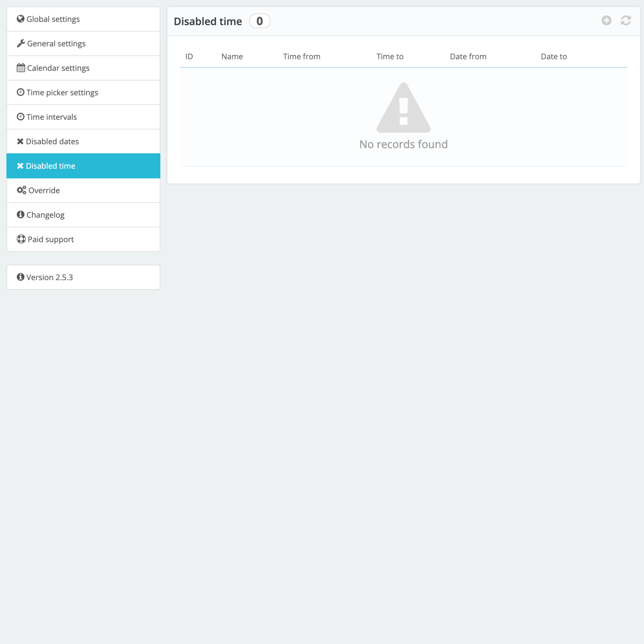Click the globe icon beside Global settings

pos(20,19)
